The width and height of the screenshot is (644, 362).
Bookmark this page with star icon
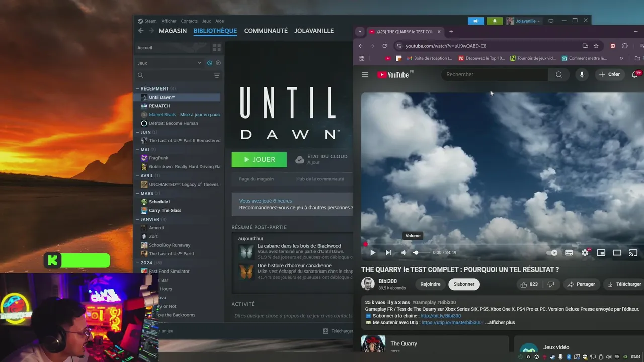click(x=596, y=46)
